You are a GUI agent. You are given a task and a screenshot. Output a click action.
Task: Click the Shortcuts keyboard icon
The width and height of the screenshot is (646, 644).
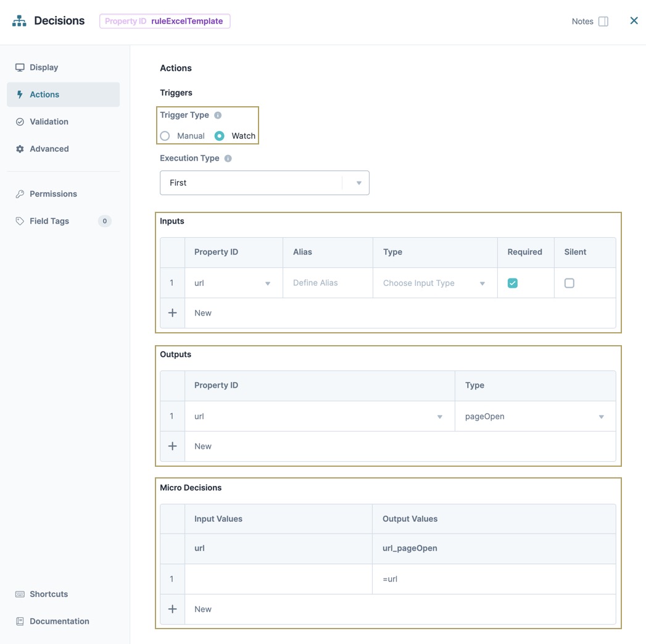(x=20, y=594)
